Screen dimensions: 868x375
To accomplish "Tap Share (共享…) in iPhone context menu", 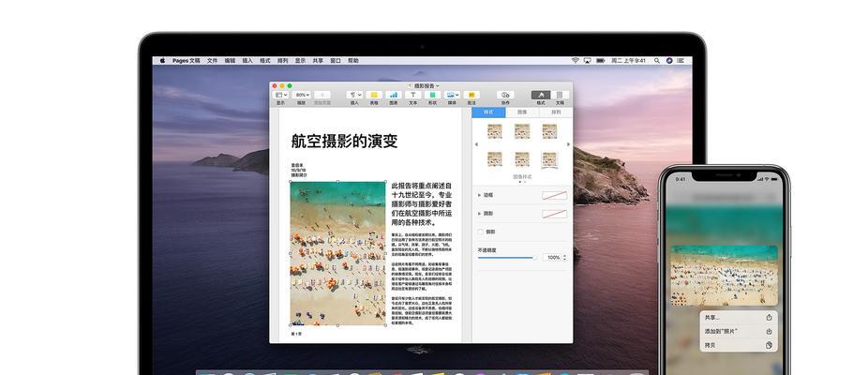I will click(738, 318).
